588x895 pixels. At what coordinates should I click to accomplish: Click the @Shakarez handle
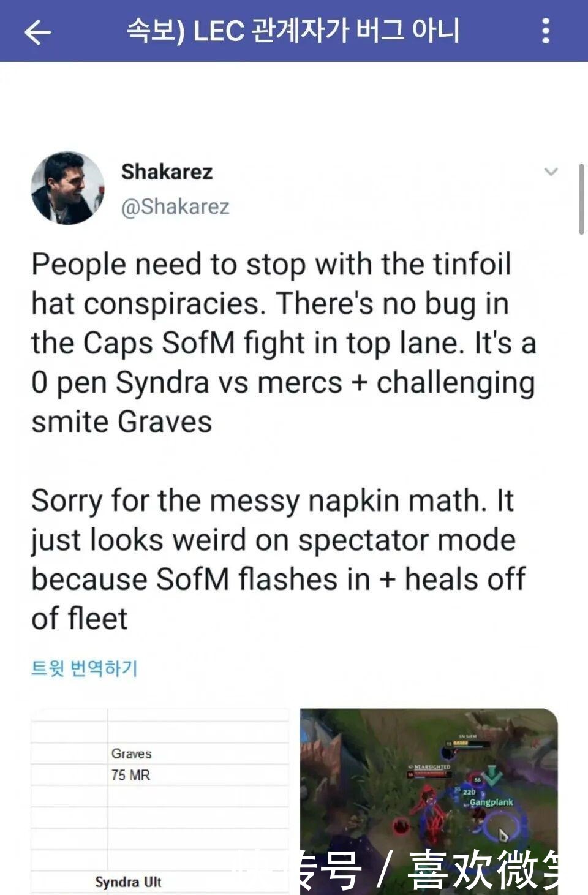[x=175, y=207]
